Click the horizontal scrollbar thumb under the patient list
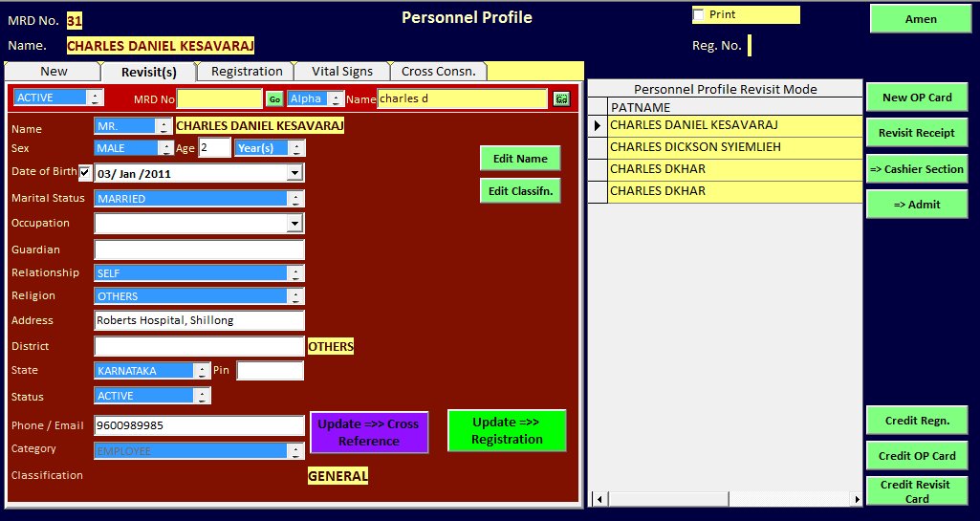This screenshot has width=980, height=521. pyautogui.click(x=668, y=499)
